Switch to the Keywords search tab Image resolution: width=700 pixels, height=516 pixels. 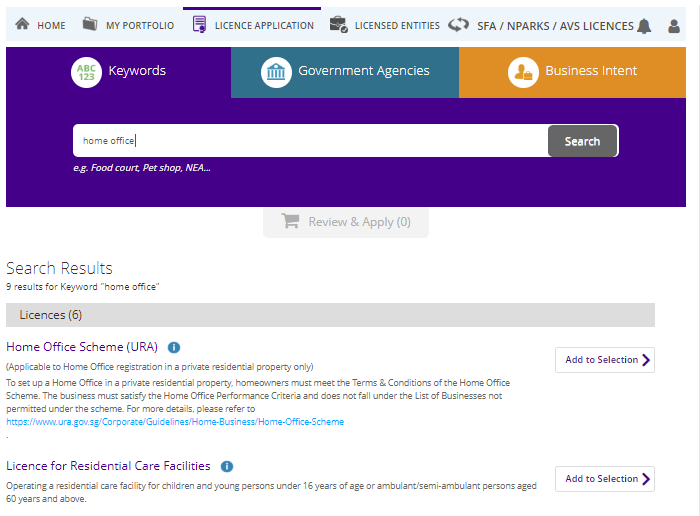click(119, 72)
